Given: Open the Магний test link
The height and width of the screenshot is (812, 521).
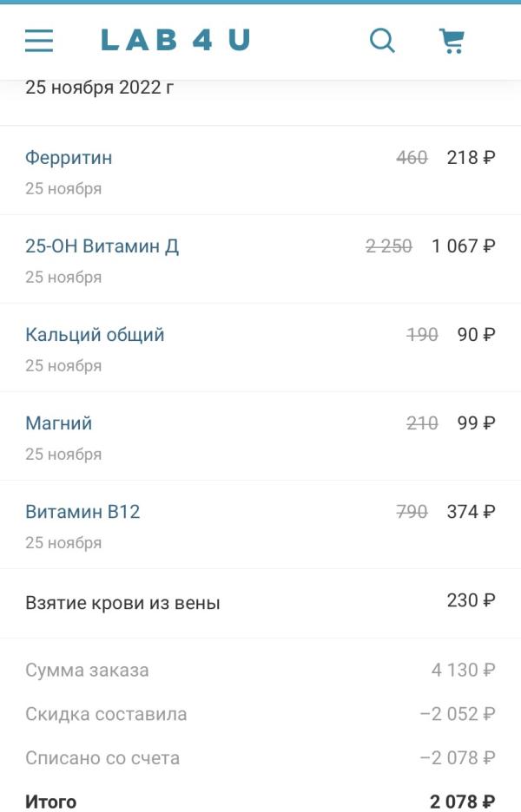Looking at the screenshot, I should (58, 423).
